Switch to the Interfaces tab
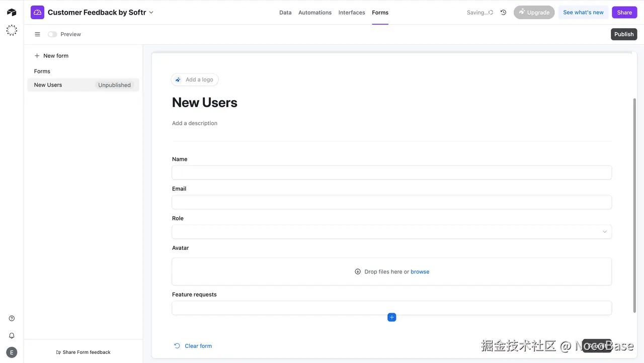The width and height of the screenshot is (644, 363). (351, 13)
